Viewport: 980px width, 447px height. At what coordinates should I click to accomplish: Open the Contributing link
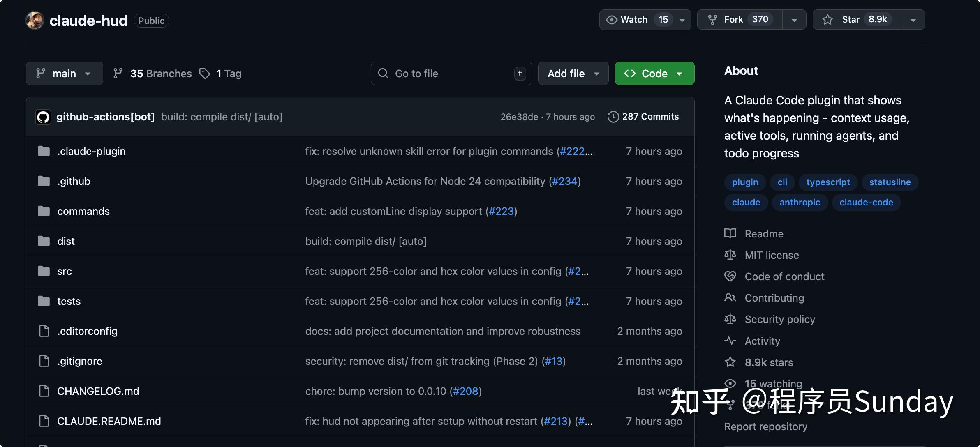(x=774, y=298)
